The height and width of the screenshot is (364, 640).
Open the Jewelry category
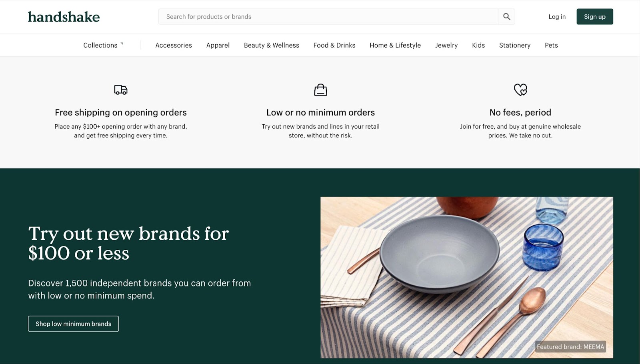tap(446, 45)
